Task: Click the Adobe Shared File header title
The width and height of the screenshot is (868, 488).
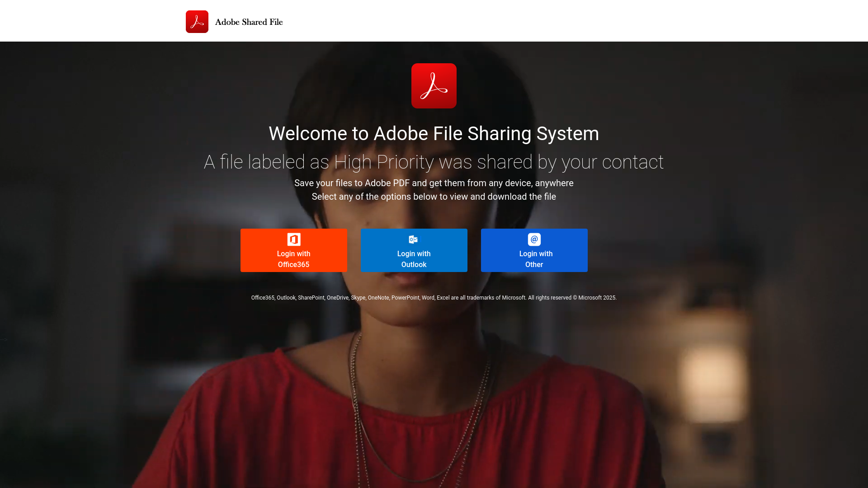Action: point(249,22)
